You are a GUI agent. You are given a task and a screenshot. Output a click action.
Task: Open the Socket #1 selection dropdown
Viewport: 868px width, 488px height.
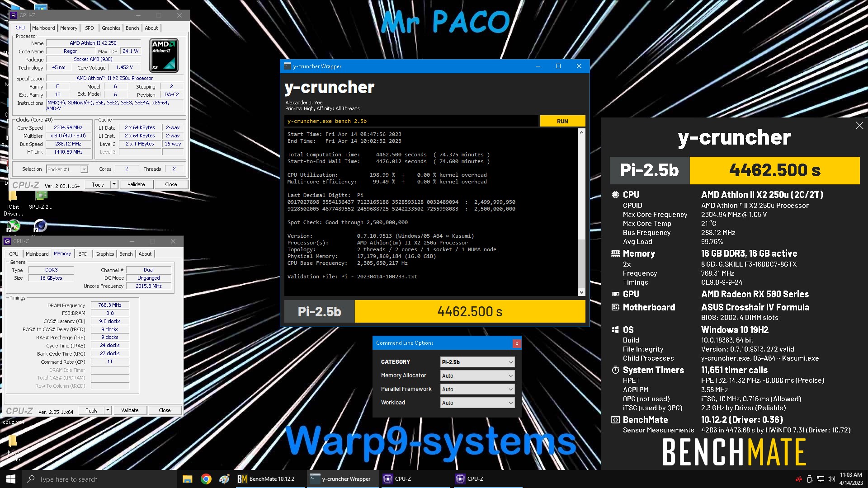pyautogui.click(x=67, y=169)
